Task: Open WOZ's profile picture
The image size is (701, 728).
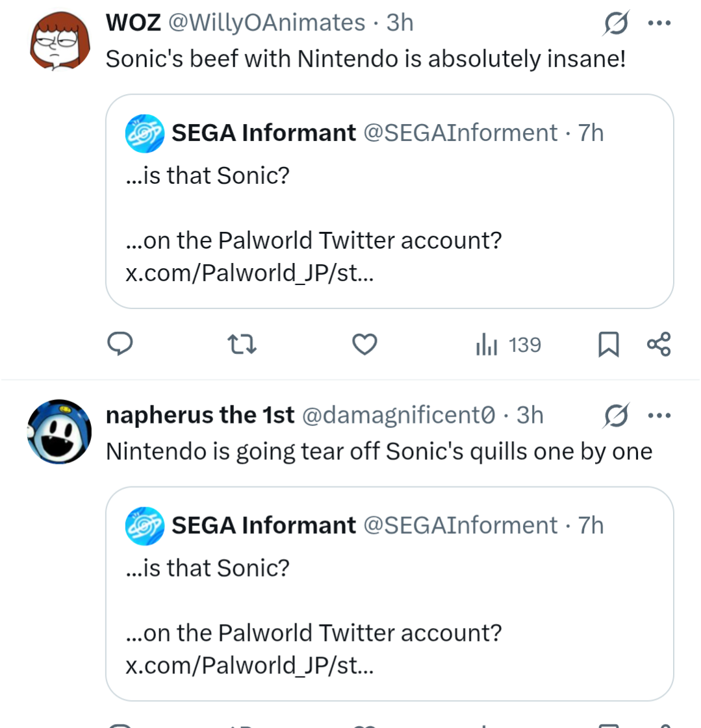Action: tap(58, 40)
